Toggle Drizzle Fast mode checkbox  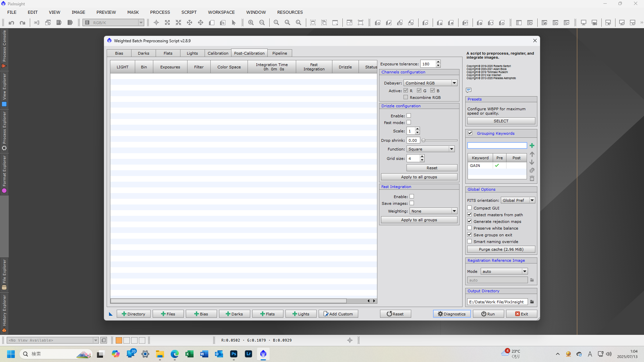coord(409,122)
